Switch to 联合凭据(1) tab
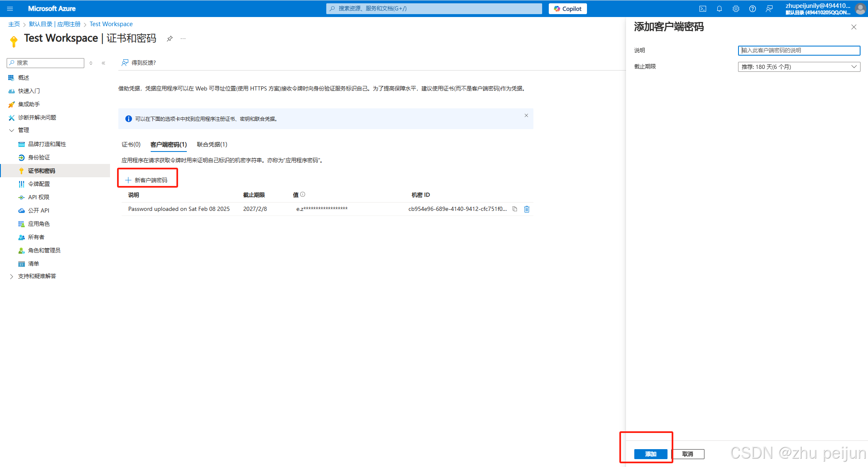Screen dimensions: 868x467 [x=211, y=144]
